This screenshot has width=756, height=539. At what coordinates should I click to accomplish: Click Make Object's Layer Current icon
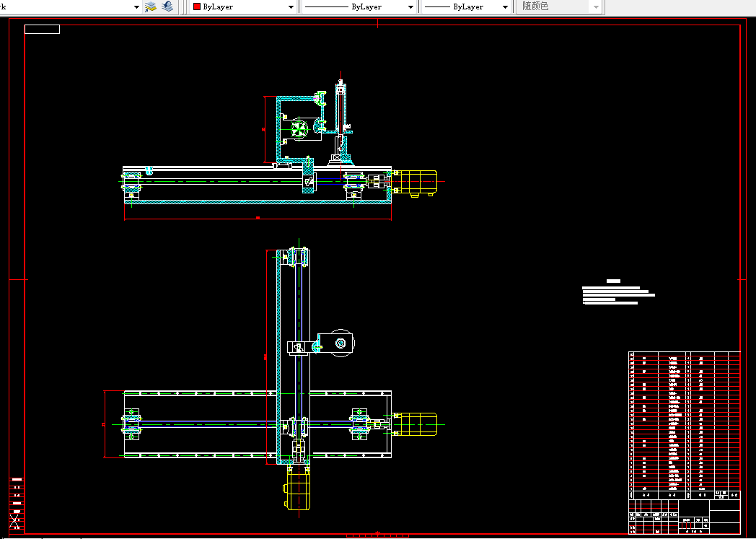tap(151, 6)
